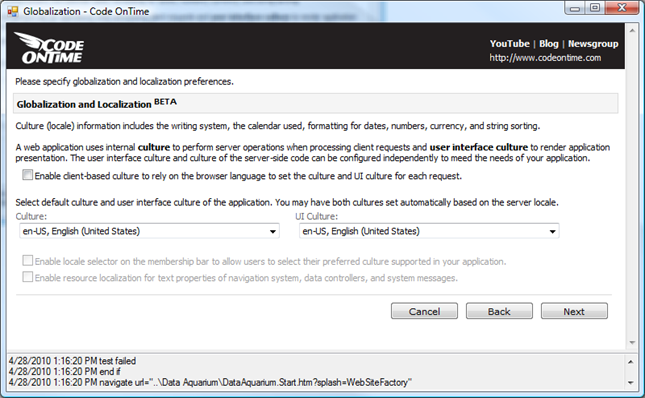Open the Newsgroup link

point(593,44)
